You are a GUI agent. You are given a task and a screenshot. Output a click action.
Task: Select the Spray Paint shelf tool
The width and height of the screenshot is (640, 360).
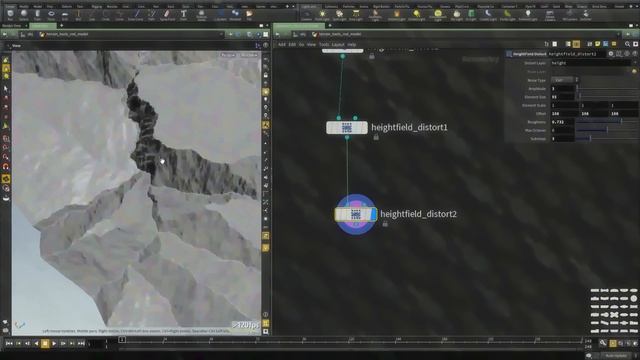167,15
